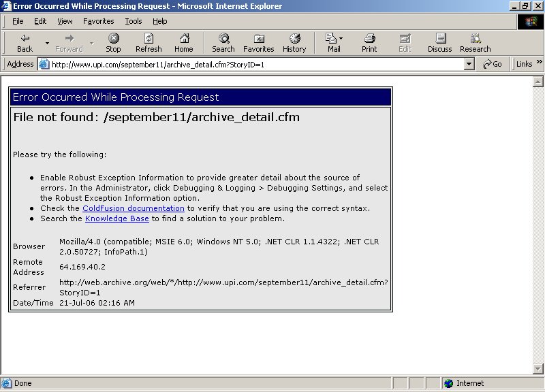The width and height of the screenshot is (545, 392).
Task: Open the File menu
Action: tap(18, 21)
